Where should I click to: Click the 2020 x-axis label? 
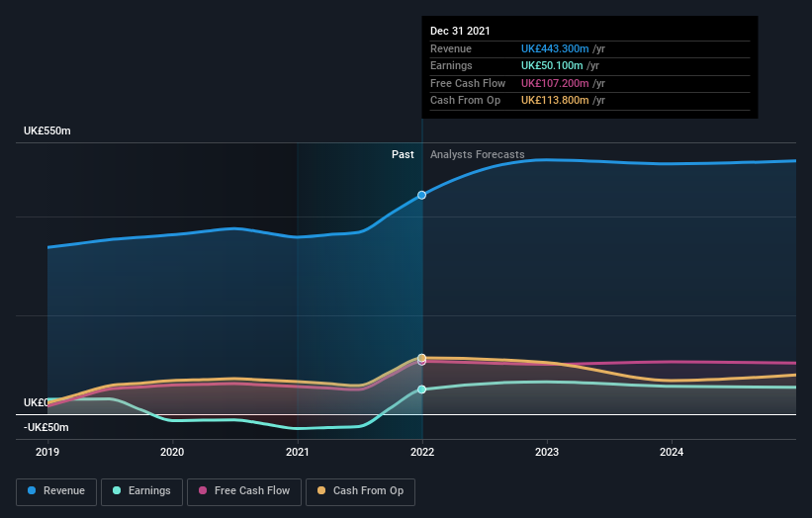[x=172, y=452]
